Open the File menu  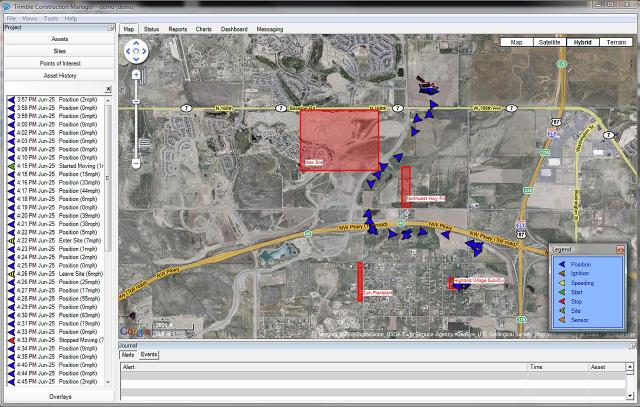[11, 18]
